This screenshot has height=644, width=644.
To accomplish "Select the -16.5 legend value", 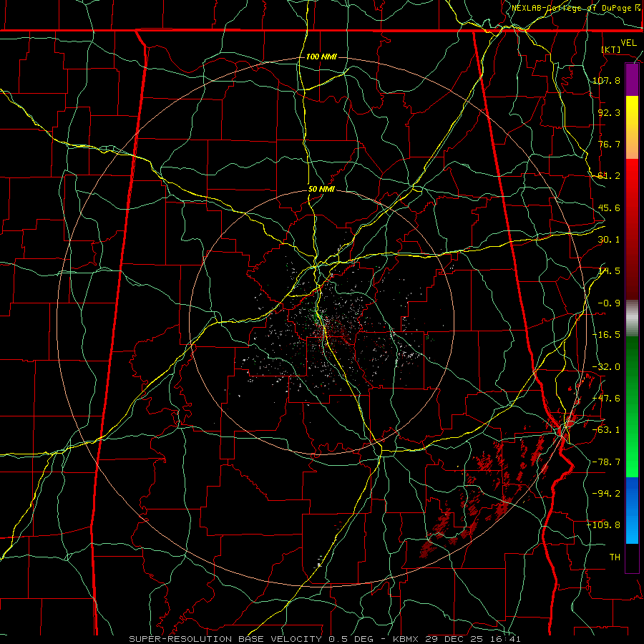I will tap(607, 335).
